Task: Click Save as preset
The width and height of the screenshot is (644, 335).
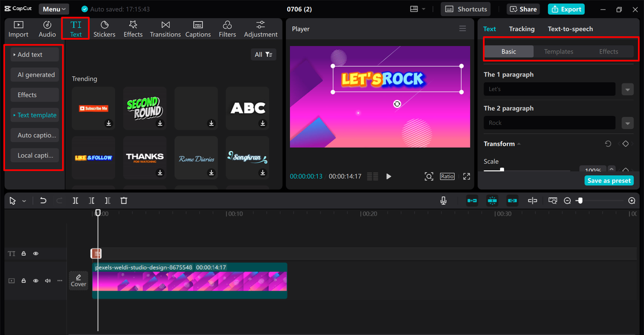Action: (609, 181)
